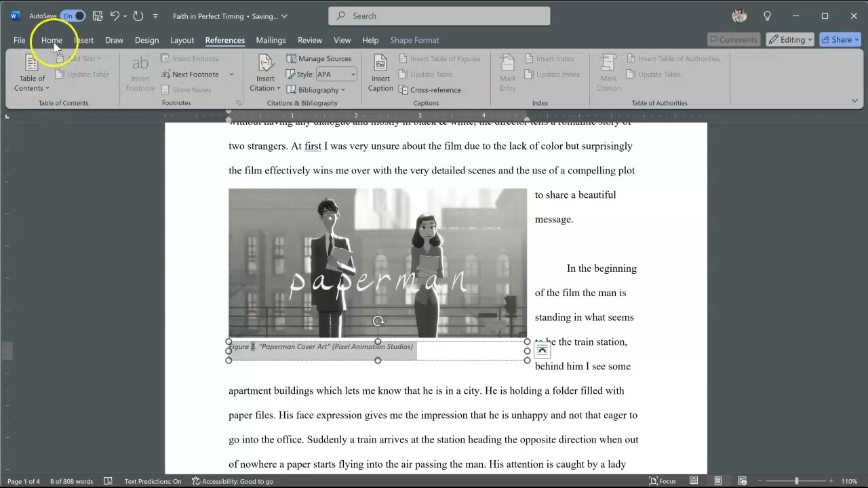The width and height of the screenshot is (868, 488).
Task: Open Undo history dropdown arrow
Action: coord(125,16)
